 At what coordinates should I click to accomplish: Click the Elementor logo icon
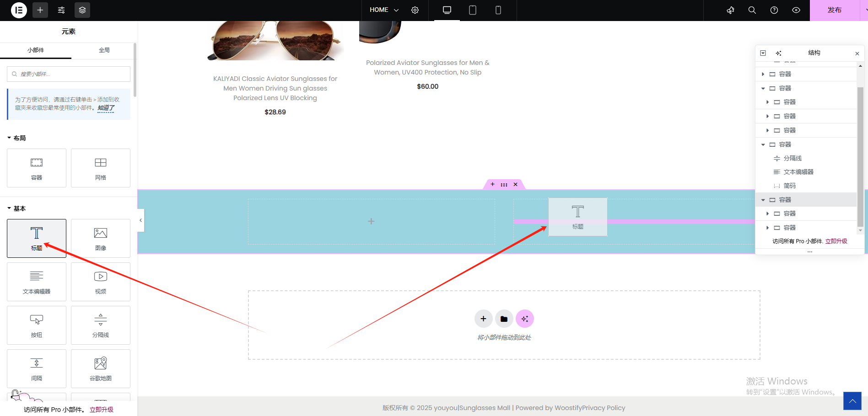[19, 10]
